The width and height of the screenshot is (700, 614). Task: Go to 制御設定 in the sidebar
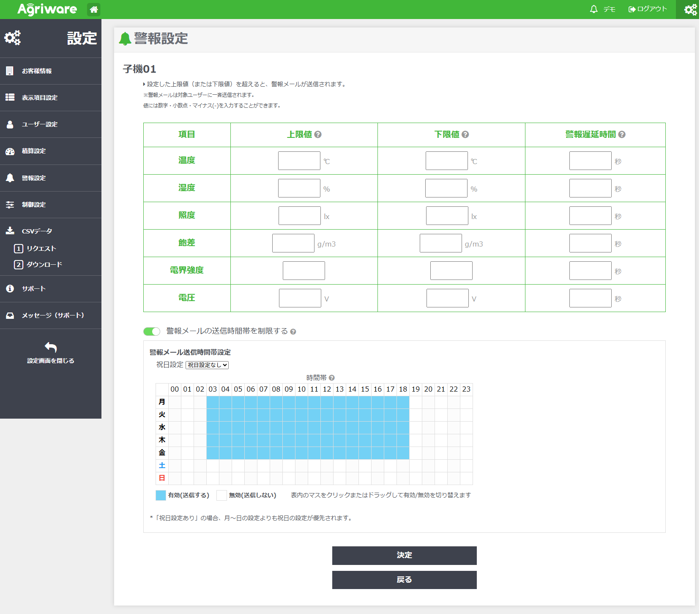point(34,205)
